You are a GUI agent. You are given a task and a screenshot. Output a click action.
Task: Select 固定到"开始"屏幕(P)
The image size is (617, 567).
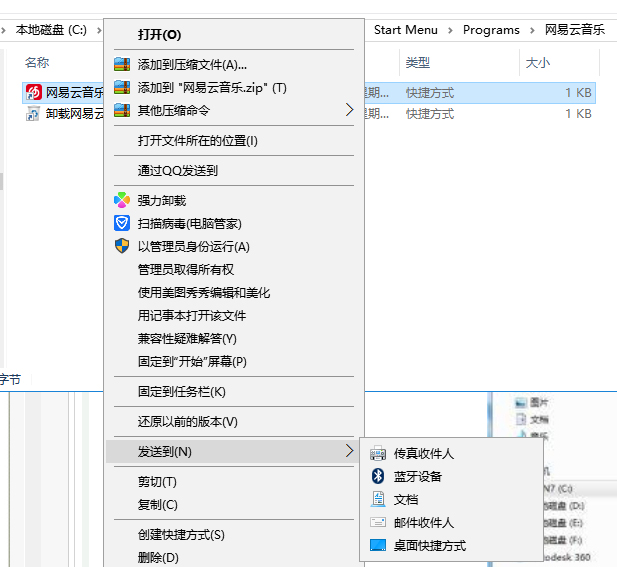[x=234, y=361]
